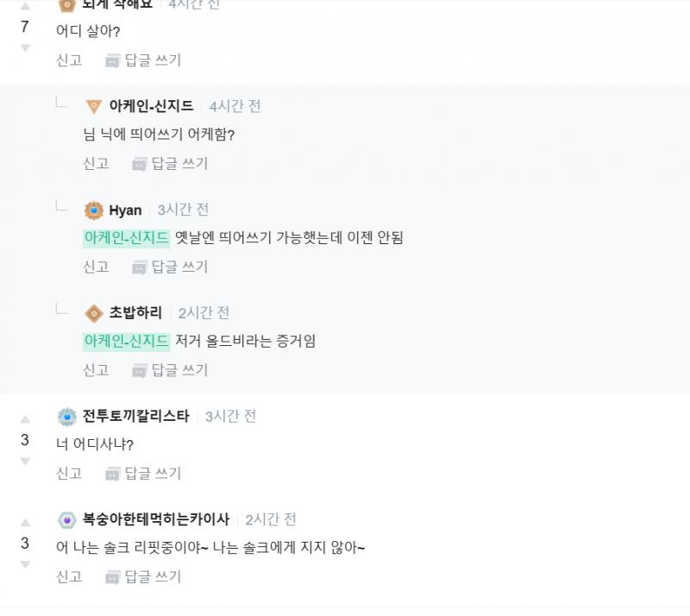The height and width of the screenshot is (616, 690).
Task: Upvote the '너 어디사냐?' comment
Action: [x=25, y=419]
